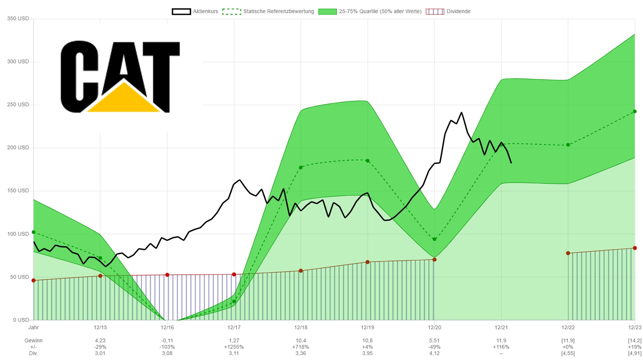Screen dimensions: 643x364
Task: Select the 12/17 x-axis label
Action: 234,327
